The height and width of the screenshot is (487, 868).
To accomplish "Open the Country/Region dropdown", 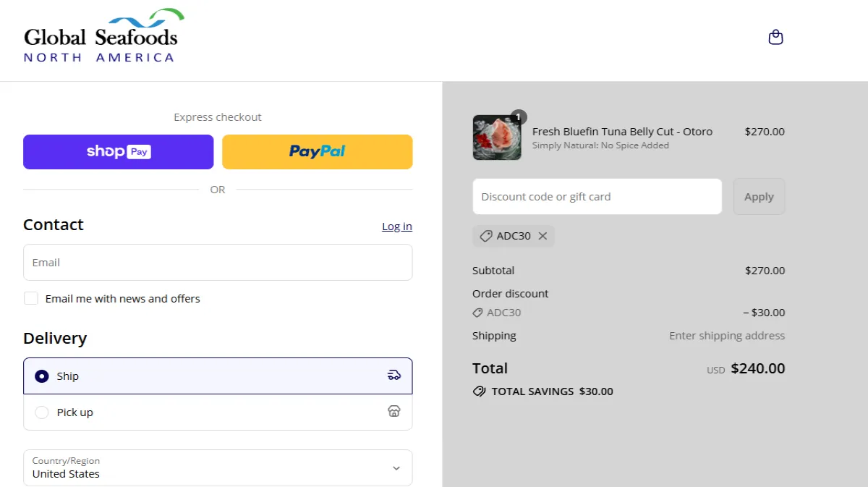I will click(x=217, y=468).
